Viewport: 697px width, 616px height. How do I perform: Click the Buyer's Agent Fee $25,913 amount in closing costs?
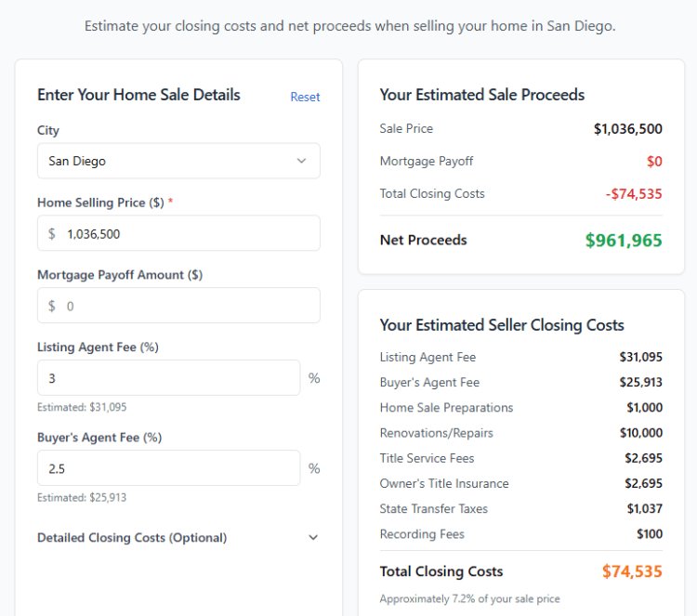tap(641, 382)
